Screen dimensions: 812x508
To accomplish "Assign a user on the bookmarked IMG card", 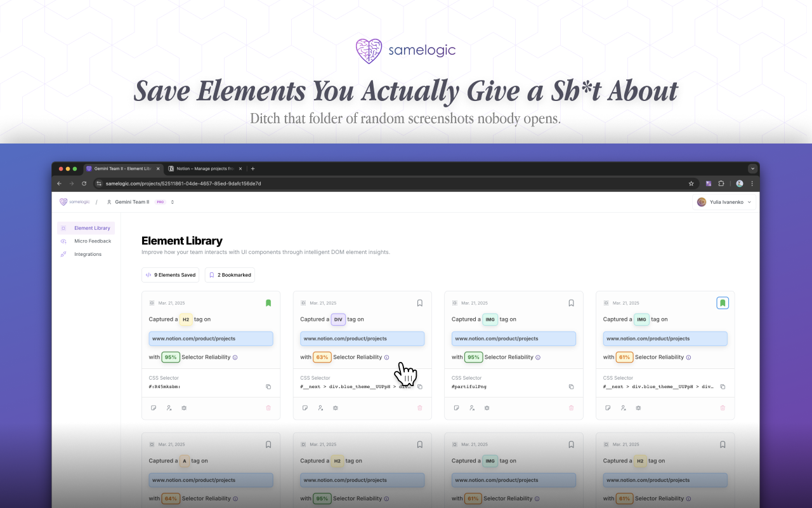I will point(623,408).
